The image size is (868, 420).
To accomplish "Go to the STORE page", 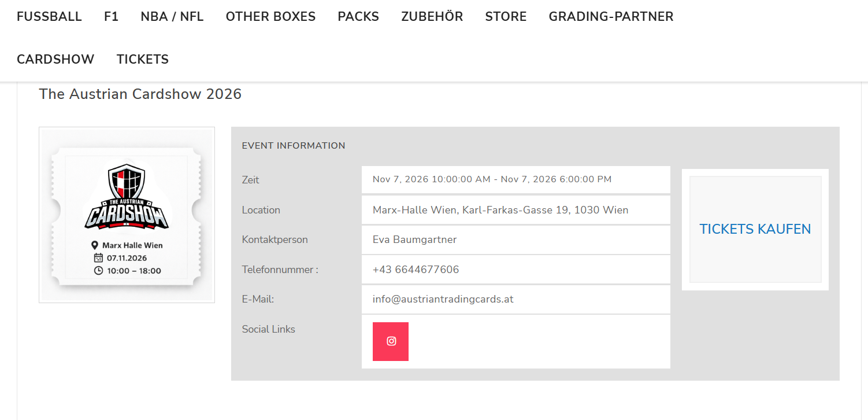I will pyautogui.click(x=506, y=16).
